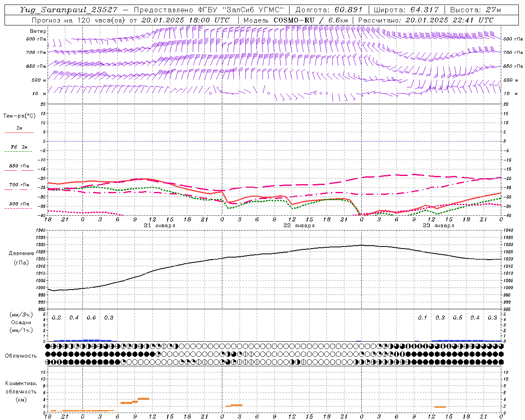Click the forecast start time 20.01.2025 18:00 UTC
The width and height of the screenshot is (525, 420).
pyautogui.click(x=185, y=20)
